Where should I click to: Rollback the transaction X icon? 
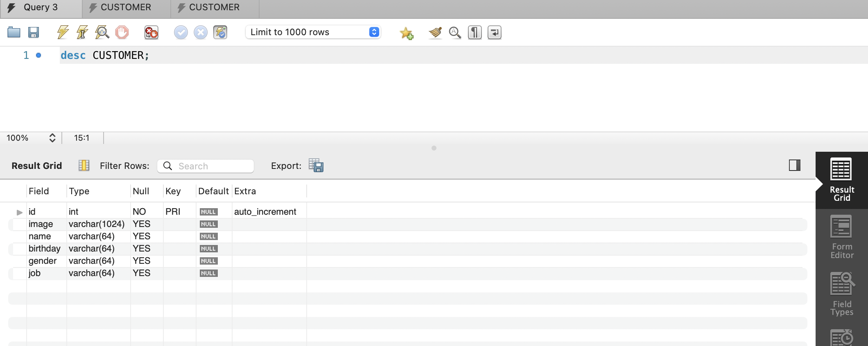(x=201, y=32)
